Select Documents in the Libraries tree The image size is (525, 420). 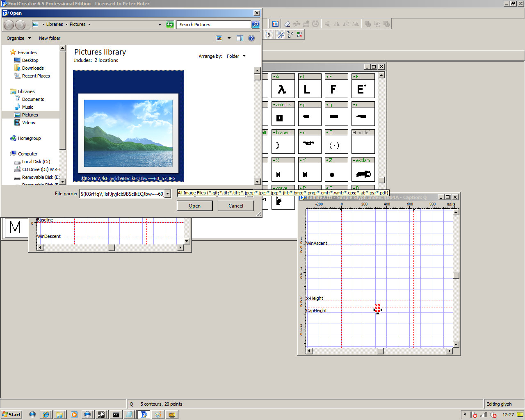(x=33, y=99)
